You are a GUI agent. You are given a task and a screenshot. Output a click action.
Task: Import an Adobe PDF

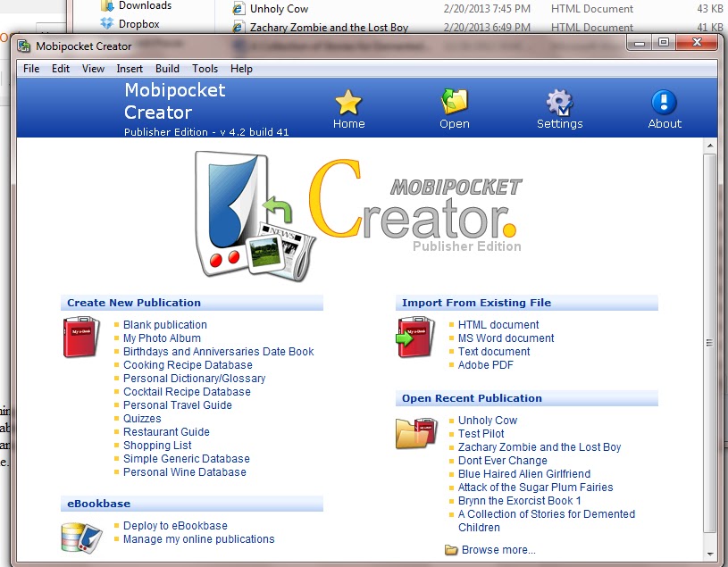[x=486, y=365]
